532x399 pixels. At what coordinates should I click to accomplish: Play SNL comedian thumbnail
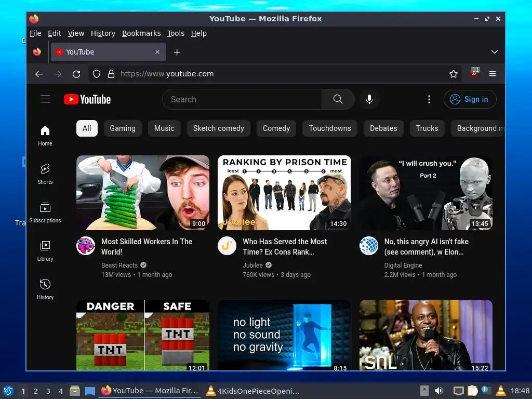tap(426, 335)
